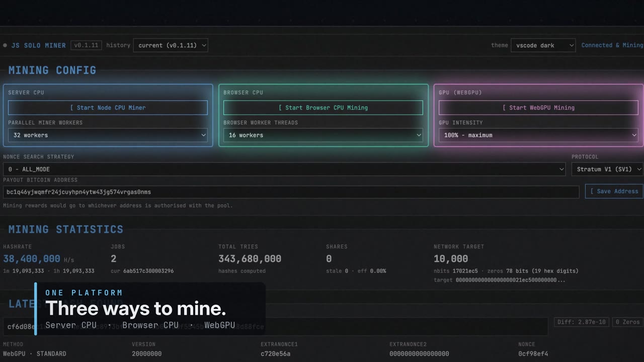644x362 pixels.
Task: Click the shares count 0
Action: tap(329, 259)
